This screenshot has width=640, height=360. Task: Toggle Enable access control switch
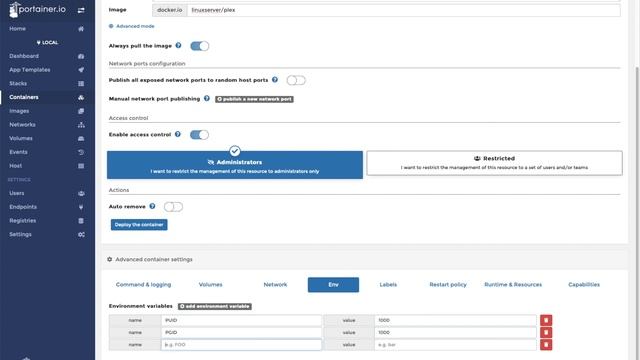tap(199, 135)
